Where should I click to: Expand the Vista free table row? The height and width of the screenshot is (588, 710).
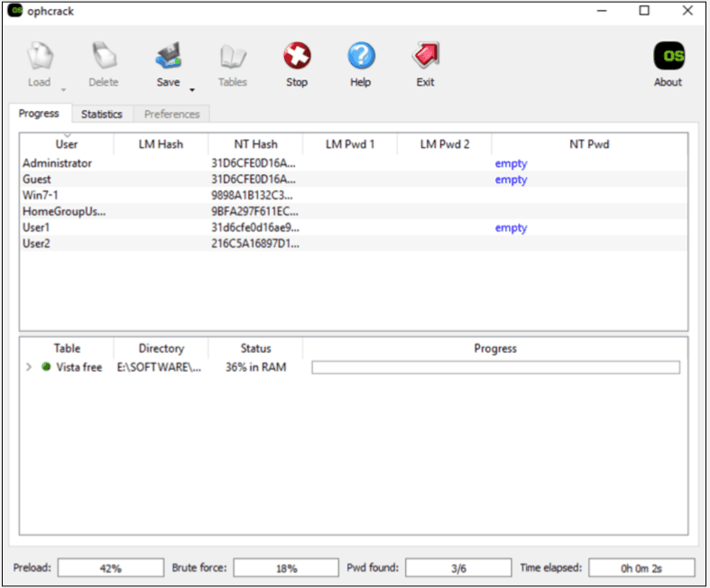[x=29, y=368]
